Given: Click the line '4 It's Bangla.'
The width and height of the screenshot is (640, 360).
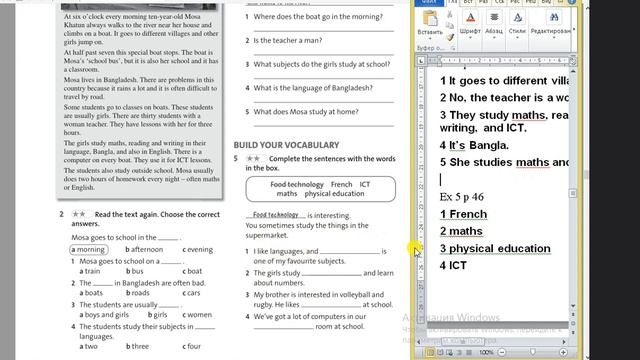Looking at the screenshot, I should click(x=474, y=145).
